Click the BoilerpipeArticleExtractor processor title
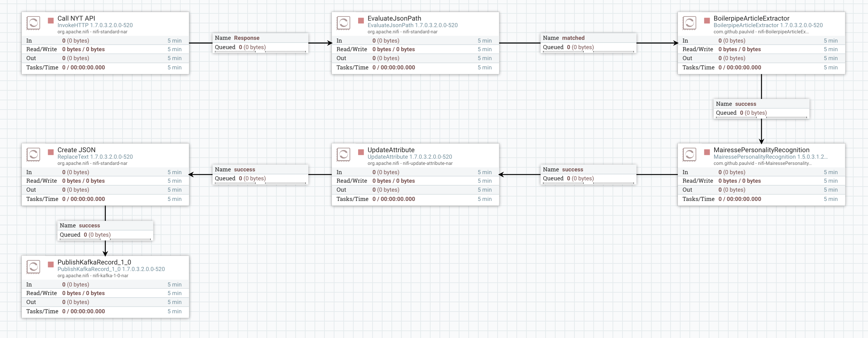Image resolution: width=868 pixels, height=338 pixels. 751,18
